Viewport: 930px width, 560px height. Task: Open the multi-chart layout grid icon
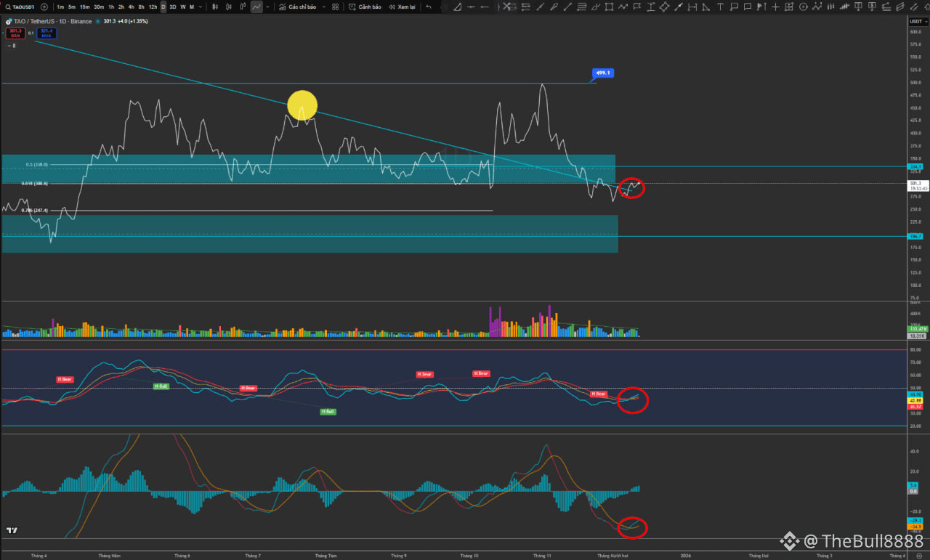[335, 7]
